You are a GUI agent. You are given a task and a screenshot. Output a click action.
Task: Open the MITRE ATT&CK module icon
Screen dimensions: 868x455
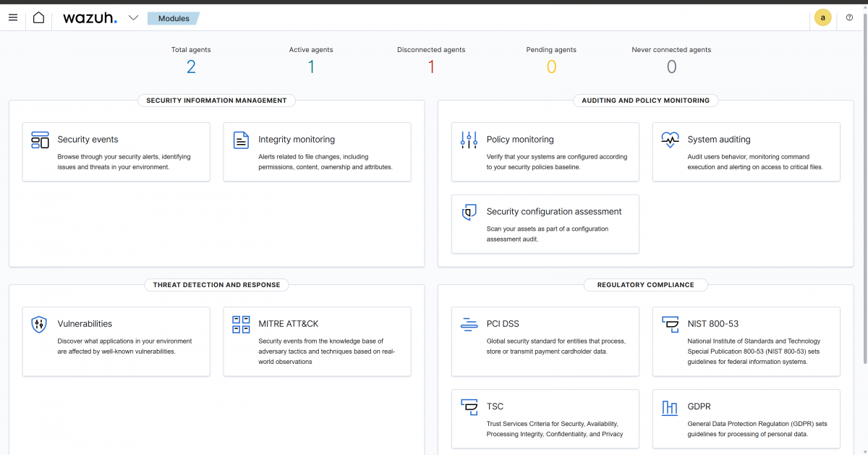pyautogui.click(x=240, y=323)
